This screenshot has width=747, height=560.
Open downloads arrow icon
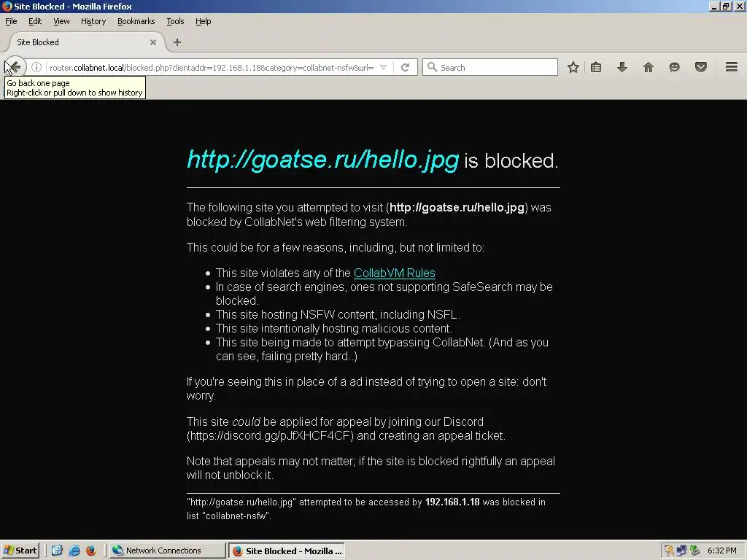tap(622, 67)
